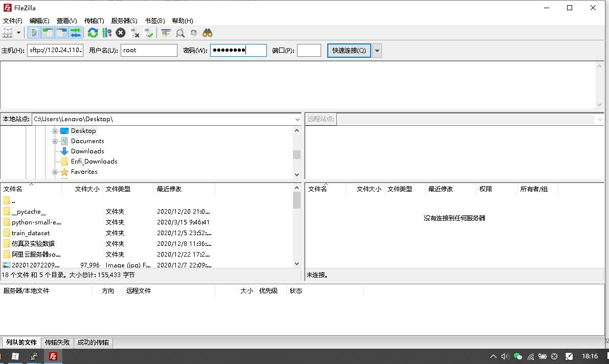Click the binoculars file search icon

(x=208, y=33)
